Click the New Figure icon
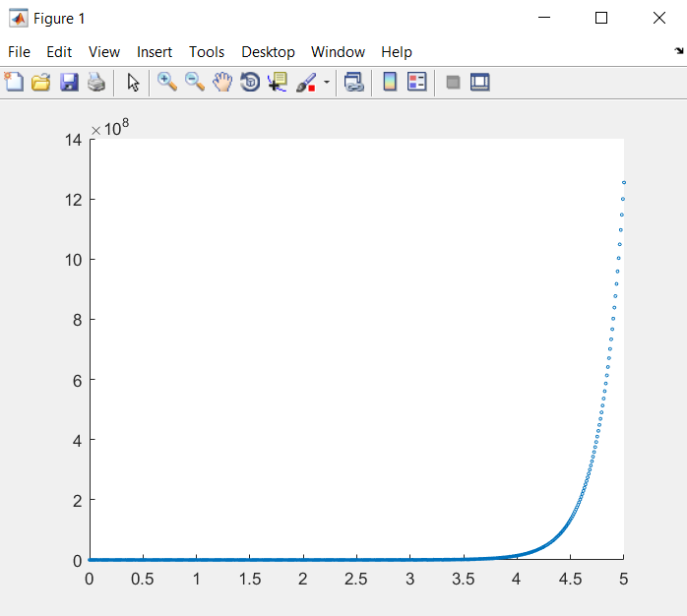Image resolution: width=687 pixels, height=616 pixels. point(14,82)
